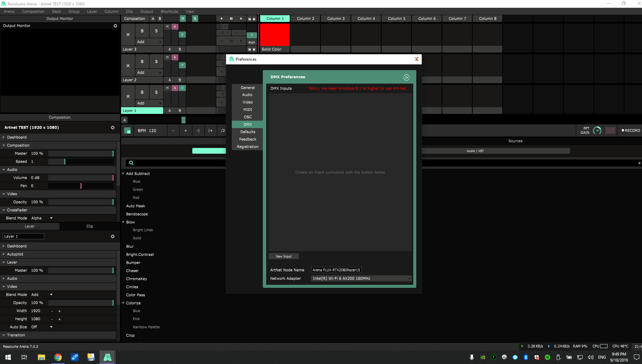Click the New Input button
The height and width of the screenshot is (364, 642).
coord(283,256)
